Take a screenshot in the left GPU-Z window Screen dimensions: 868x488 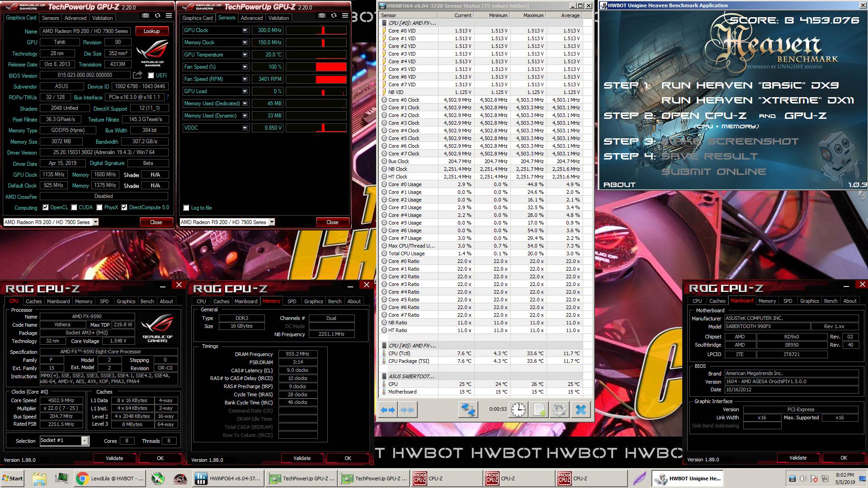point(145,15)
